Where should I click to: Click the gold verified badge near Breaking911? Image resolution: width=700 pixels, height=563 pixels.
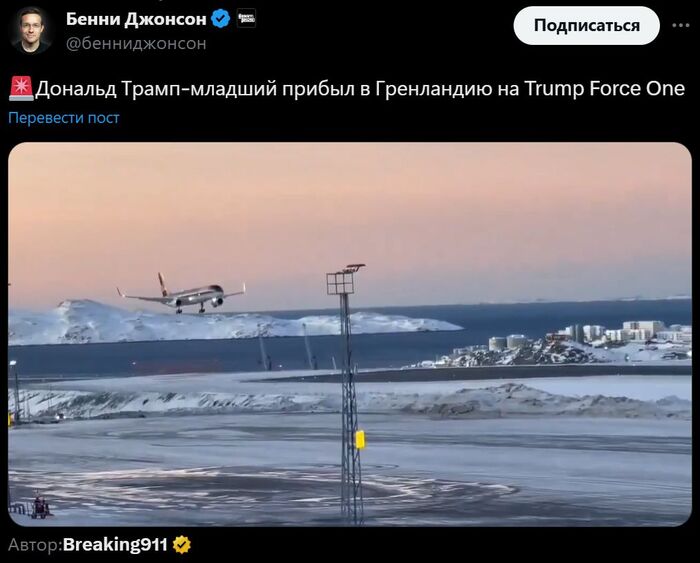click(x=182, y=545)
